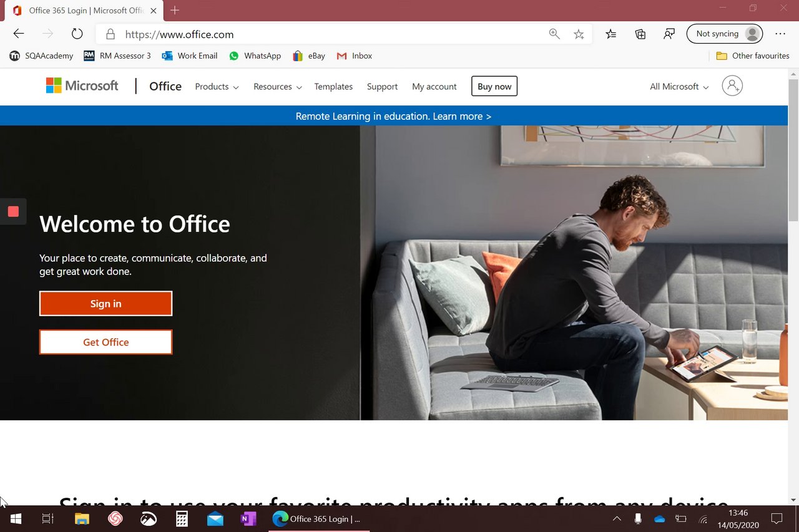Open the Collections icon in the Edge toolbar
The width and height of the screenshot is (799, 532).
click(x=640, y=34)
